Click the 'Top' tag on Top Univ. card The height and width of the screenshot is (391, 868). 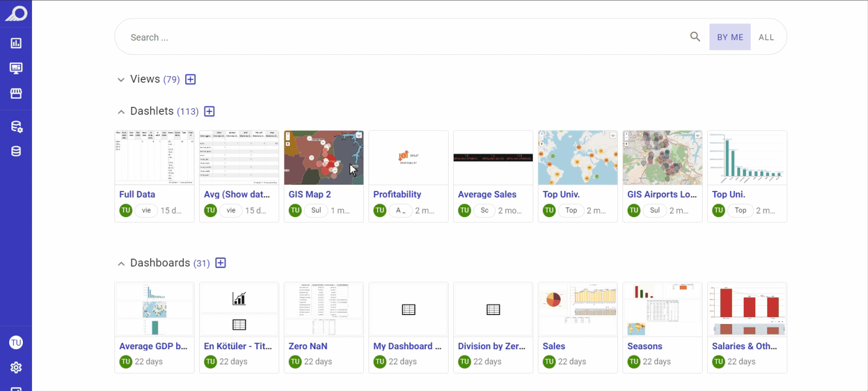pyautogui.click(x=571, y=210)
